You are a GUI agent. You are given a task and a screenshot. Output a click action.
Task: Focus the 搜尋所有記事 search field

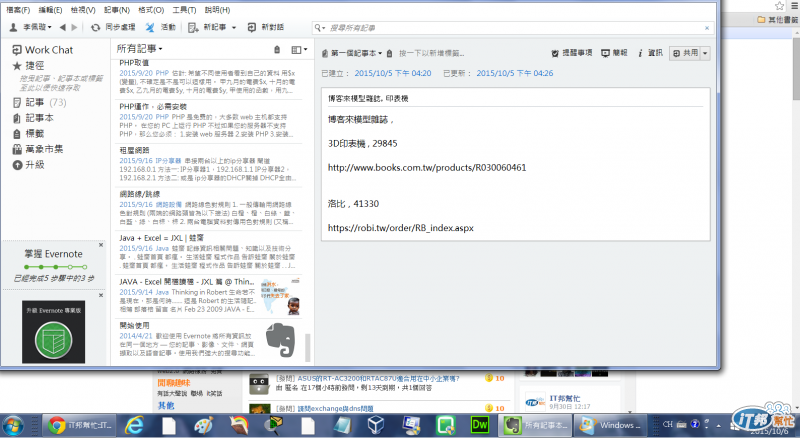point(515,28)
